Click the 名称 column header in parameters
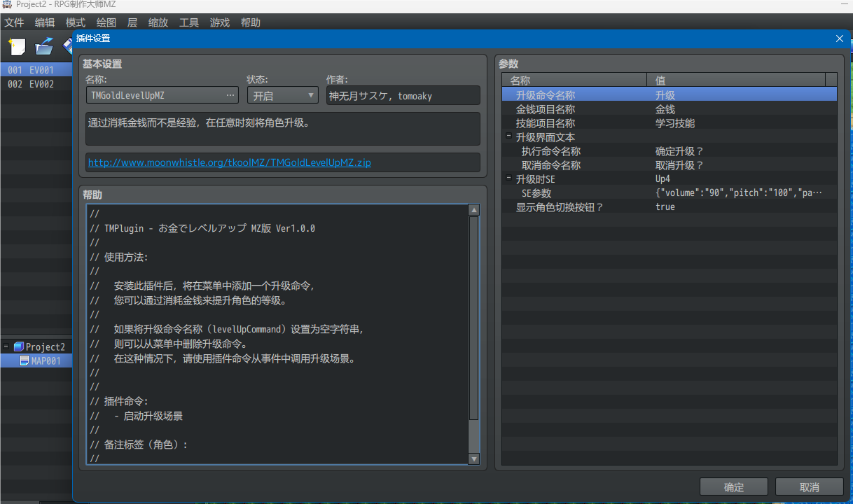This screenshot has width=853, height=504. [574, 80]
